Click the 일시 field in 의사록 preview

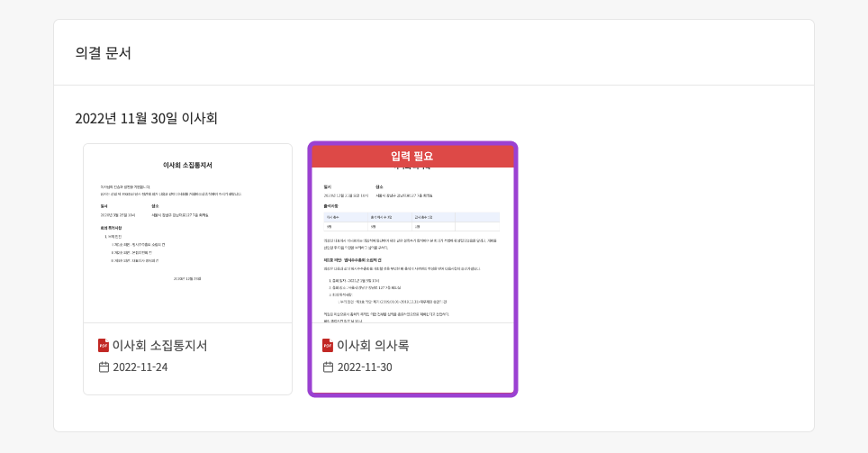(x=347, y=195)
